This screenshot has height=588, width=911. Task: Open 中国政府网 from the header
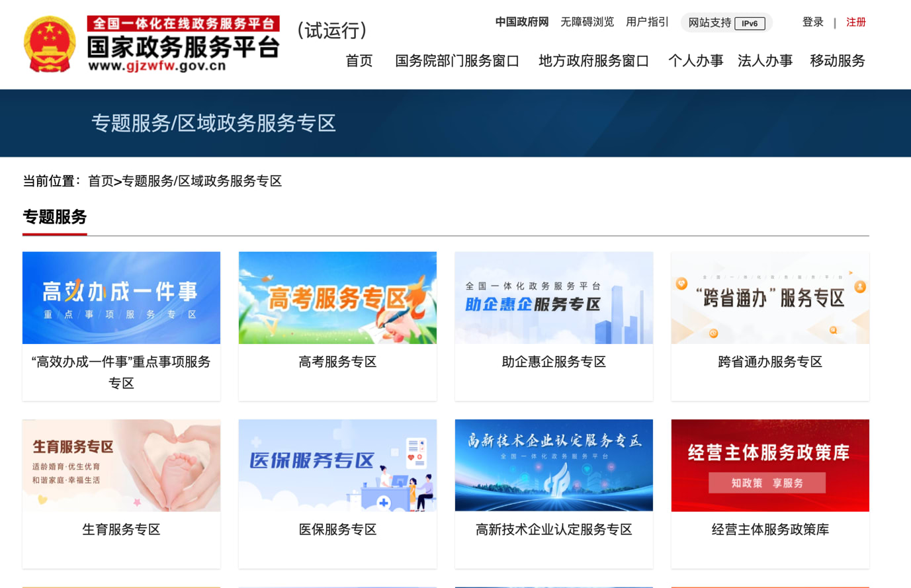521,21
